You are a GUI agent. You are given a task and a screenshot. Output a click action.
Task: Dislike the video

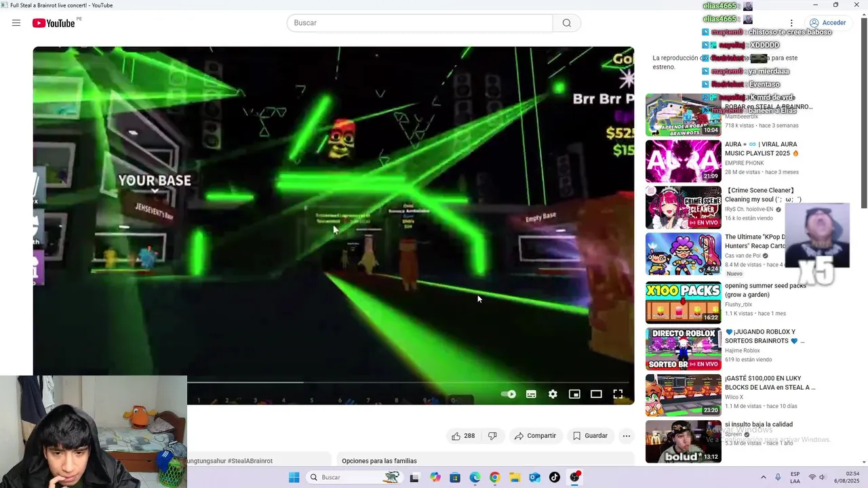[492, 436]
